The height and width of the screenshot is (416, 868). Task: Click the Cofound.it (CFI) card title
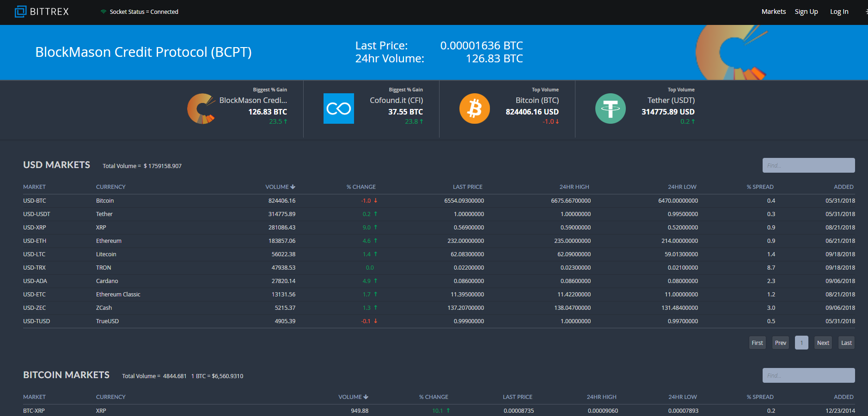(397, 100)
